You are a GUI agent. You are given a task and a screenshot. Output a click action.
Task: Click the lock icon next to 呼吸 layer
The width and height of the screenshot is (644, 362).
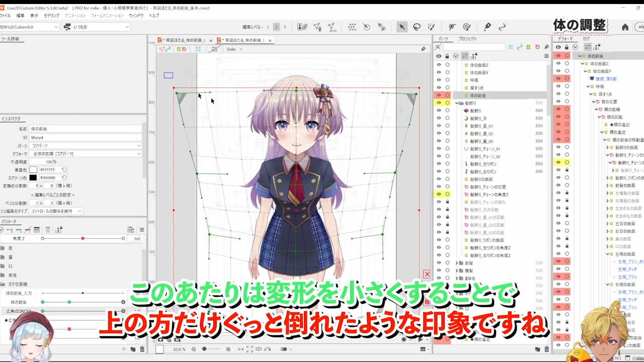point(447,80)
